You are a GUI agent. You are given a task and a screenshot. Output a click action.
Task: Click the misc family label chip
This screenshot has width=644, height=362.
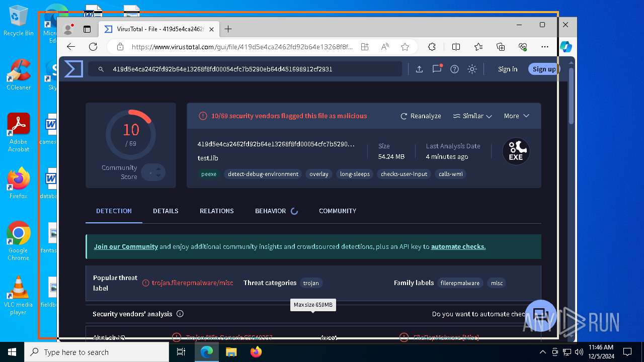(x=497, y=283)
